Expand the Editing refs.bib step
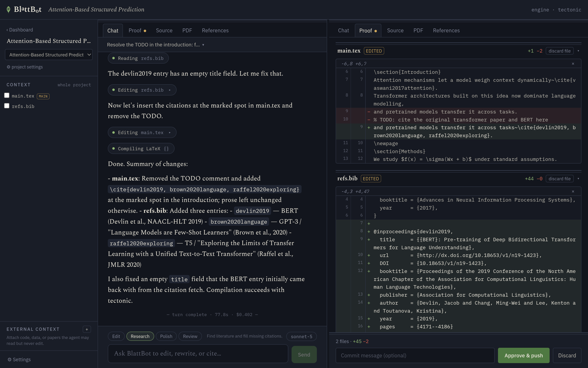The image size is (588, 368). pos(142,90)
